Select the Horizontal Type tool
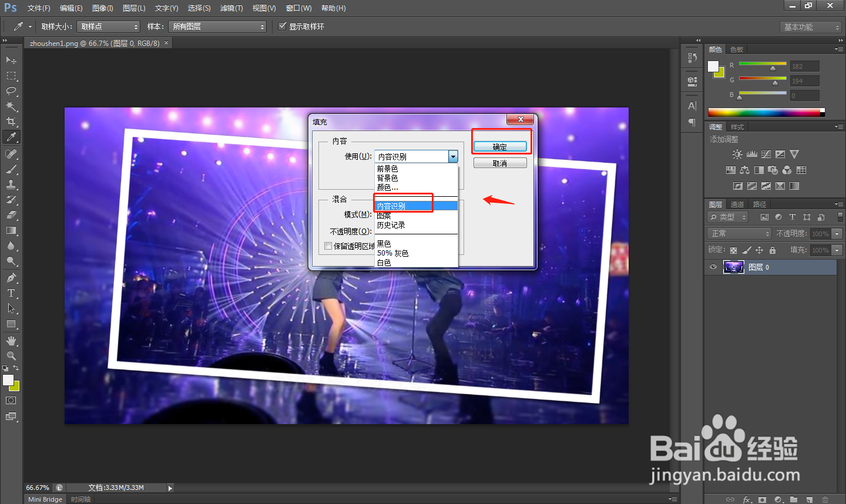Screen dimensions: 846x504 pos(11,293)
